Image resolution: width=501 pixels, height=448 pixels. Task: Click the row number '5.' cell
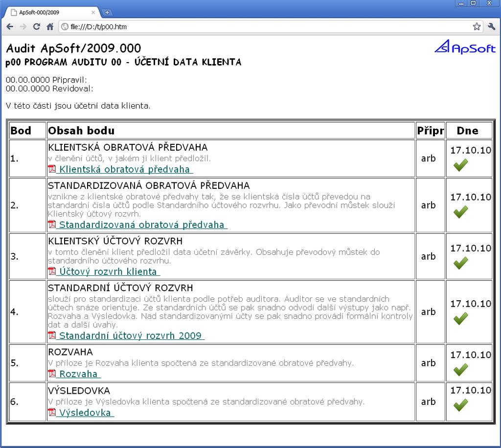(x=27, y=363)
